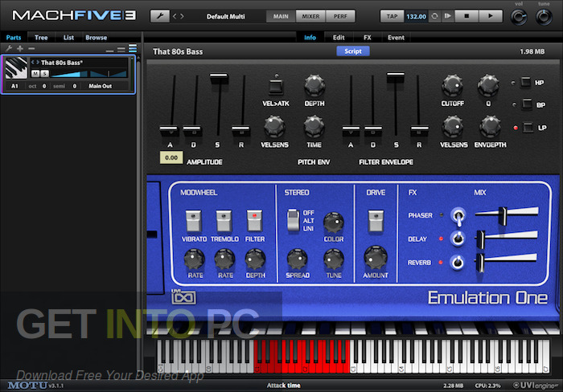The image size is (563, 392).
Task: Click the amplitude Sustain slider handle
Action: (219, 78)
